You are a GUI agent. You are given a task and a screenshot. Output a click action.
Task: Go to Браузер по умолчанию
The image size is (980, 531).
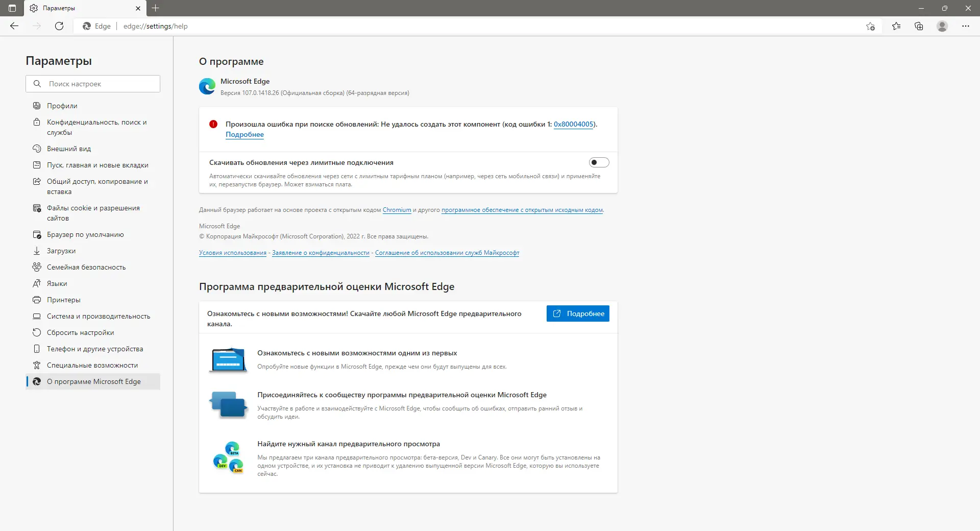93,234
